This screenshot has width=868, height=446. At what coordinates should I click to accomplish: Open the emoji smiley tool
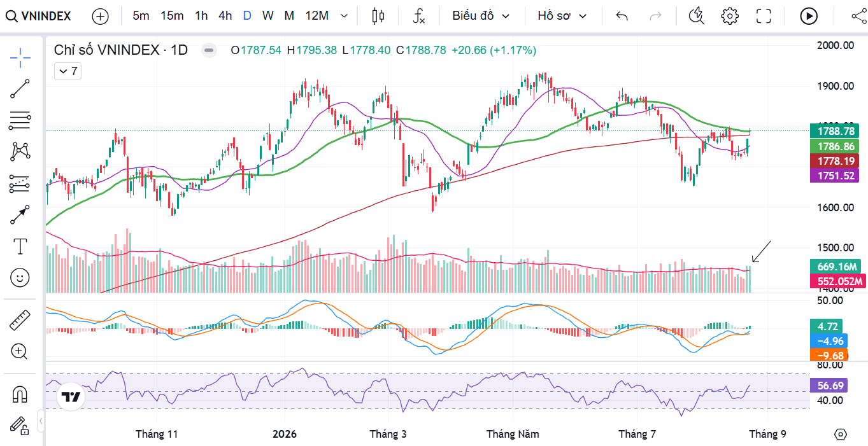tap(20, 277)
